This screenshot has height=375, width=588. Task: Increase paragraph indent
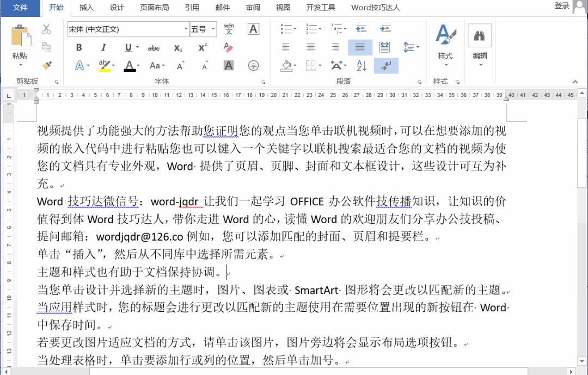385,29
